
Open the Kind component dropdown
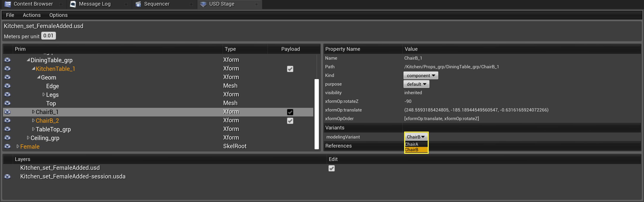[421, 76]
